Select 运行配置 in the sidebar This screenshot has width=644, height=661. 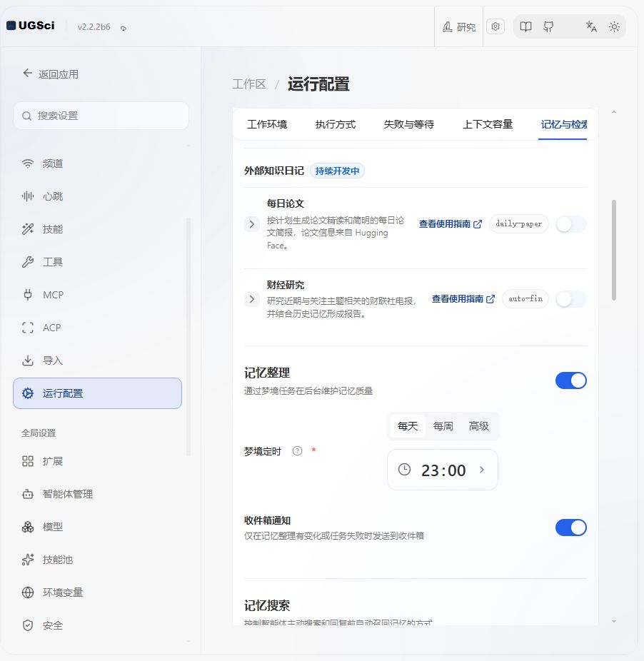97,393
